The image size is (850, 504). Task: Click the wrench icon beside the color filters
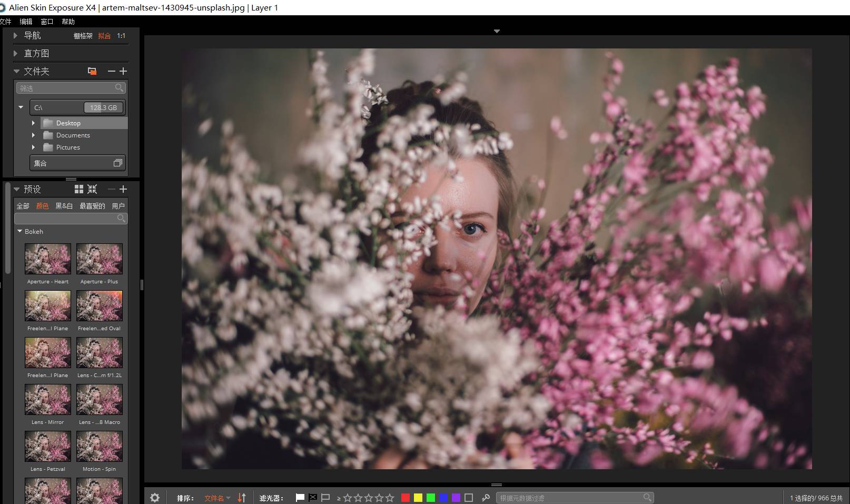click(486, 498)
